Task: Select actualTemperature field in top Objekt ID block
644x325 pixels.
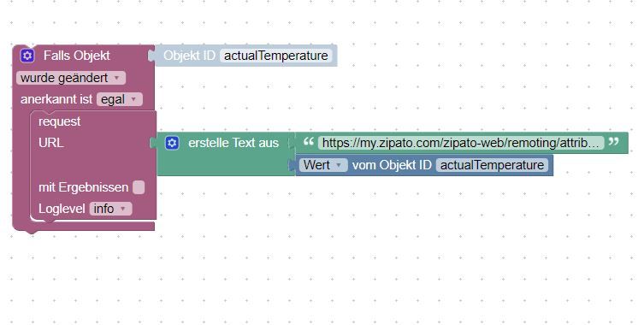Action: (276, 56)
